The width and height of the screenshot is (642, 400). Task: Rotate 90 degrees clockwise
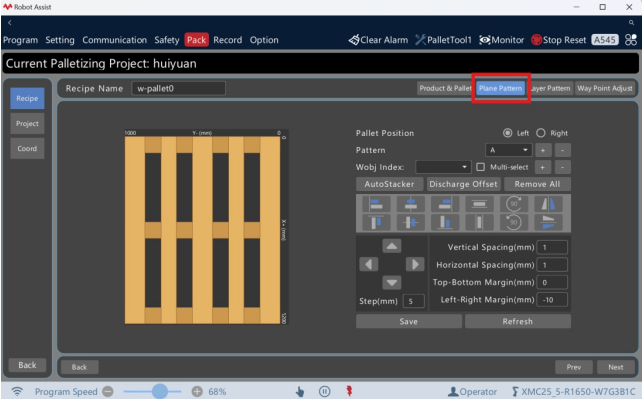click(x=513, y=204)
